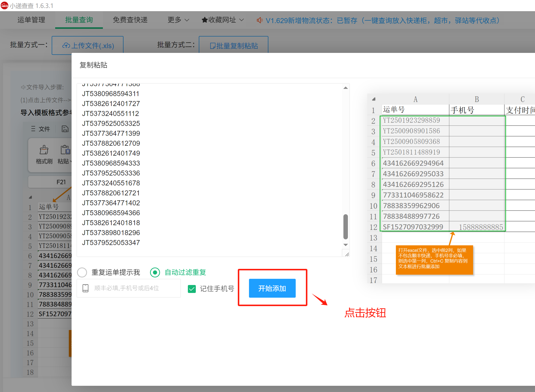
Task: Click the star icon on 收藏网址
Action: [205, 20]
